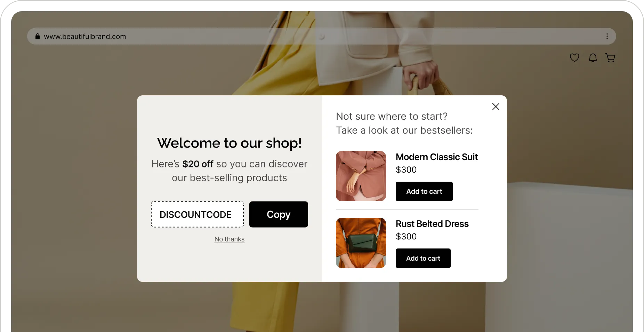This screenshot has width=644, height=332.
Task: Open notifications bell icon
Action: pos(593,57)
